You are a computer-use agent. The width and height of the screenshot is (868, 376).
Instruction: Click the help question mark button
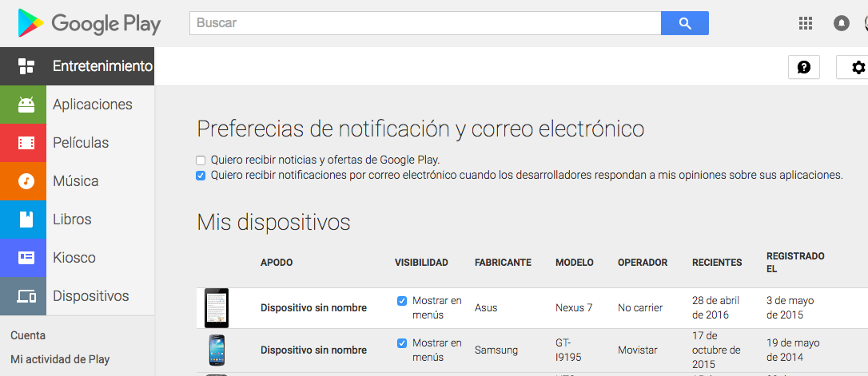click(x=804, y=67)
